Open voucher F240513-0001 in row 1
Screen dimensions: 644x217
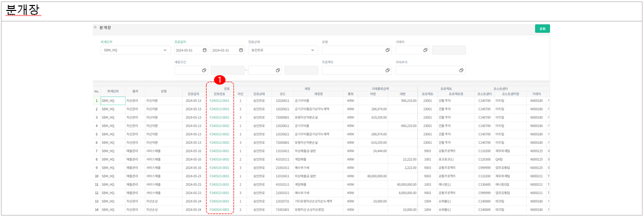(x=219, y=101)
